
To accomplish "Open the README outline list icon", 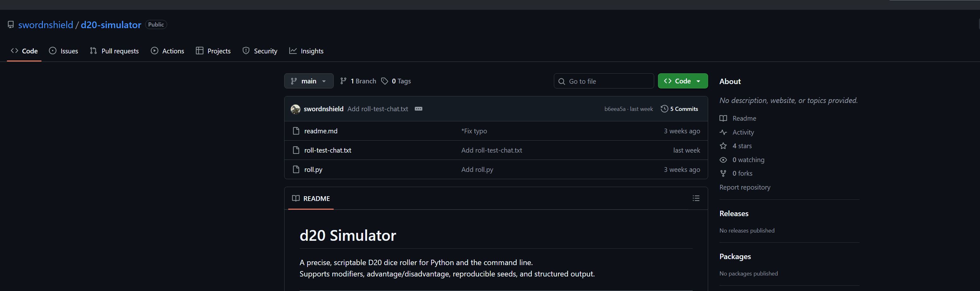I will pyautogui.click(x=696, y=198).
